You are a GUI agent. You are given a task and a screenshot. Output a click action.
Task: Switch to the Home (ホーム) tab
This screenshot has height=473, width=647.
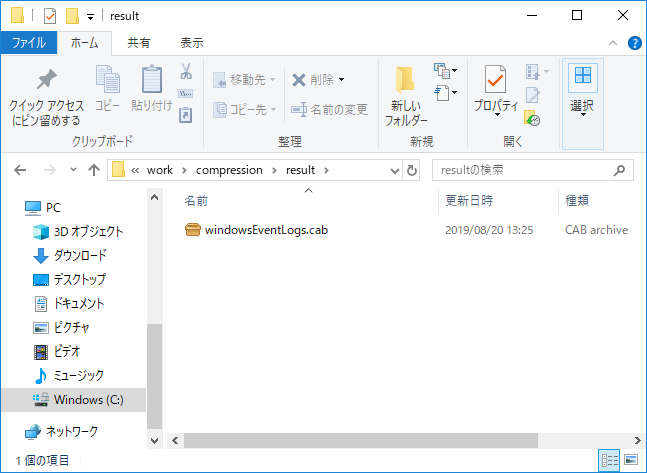[84, 43]
